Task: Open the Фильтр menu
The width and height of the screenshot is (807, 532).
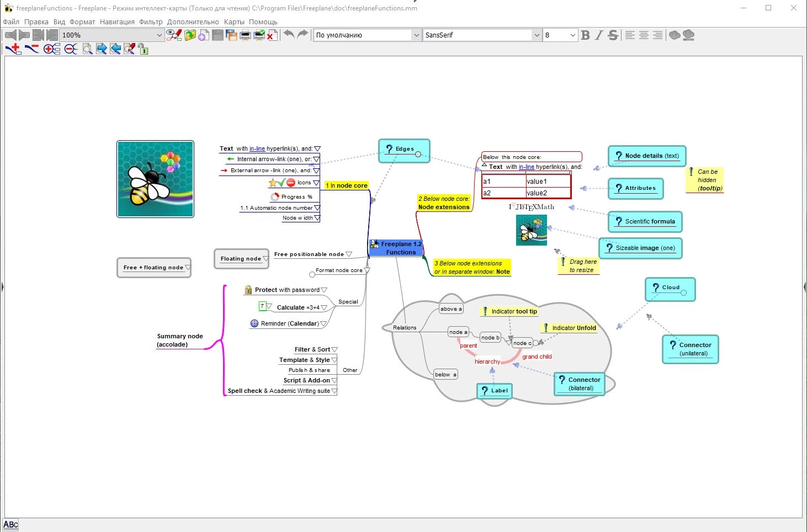Action: [x=151, y=22]
